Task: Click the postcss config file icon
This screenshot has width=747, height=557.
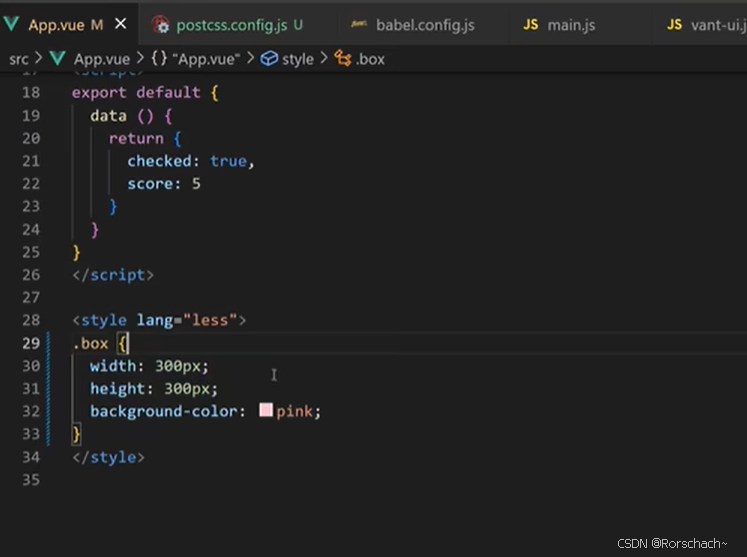Action: pos(161,25)
